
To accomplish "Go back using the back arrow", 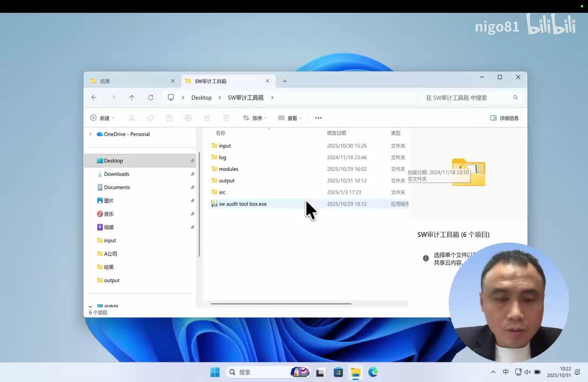I will (94, 98).
